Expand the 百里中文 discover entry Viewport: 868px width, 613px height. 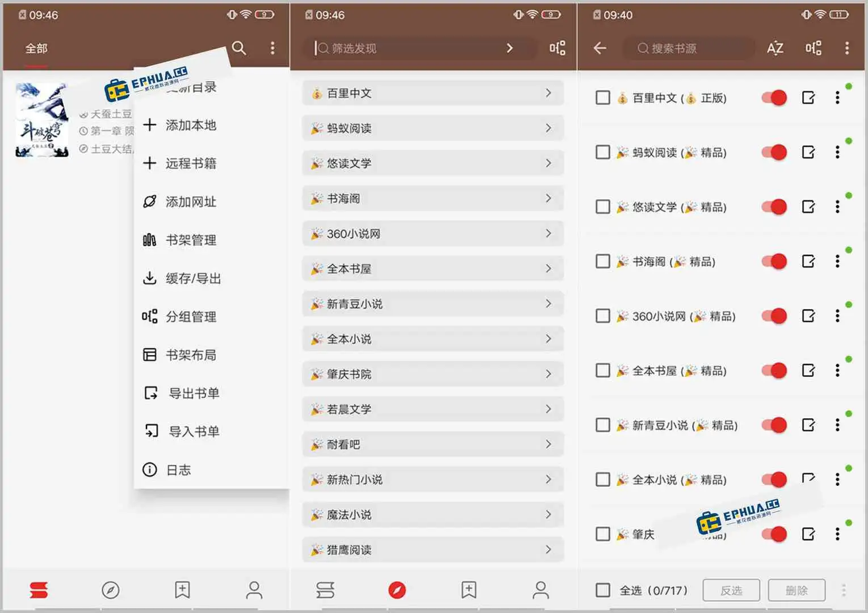433,93
